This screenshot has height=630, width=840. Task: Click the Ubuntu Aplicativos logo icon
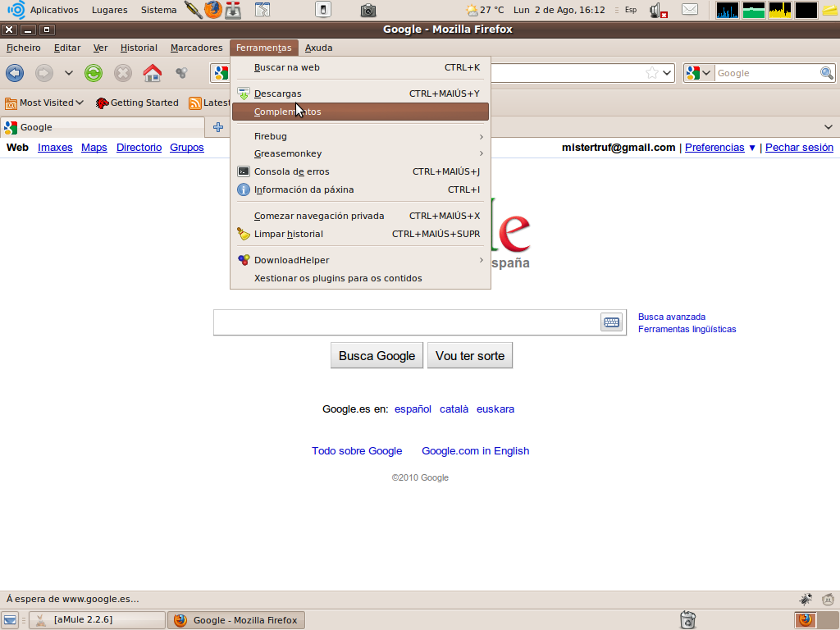click(x=16, y=10)
